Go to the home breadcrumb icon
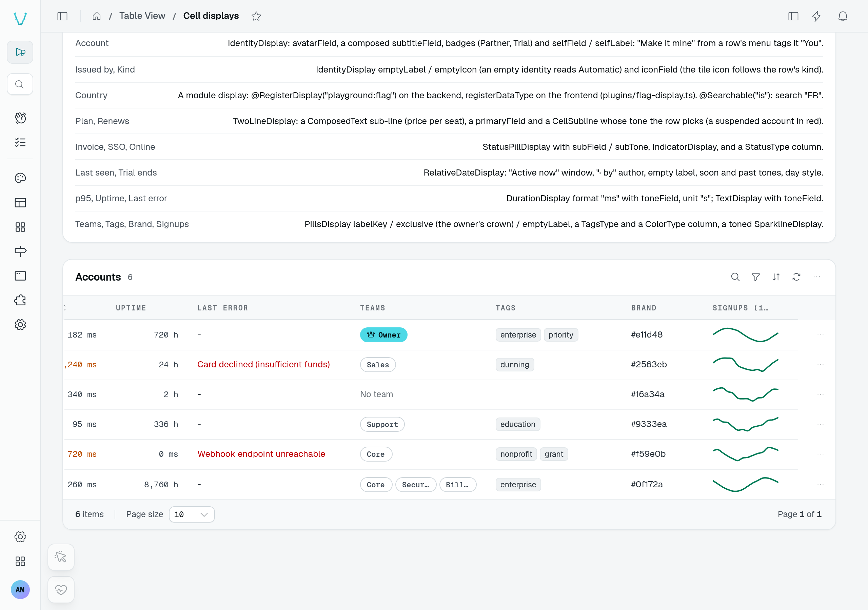 96,16
